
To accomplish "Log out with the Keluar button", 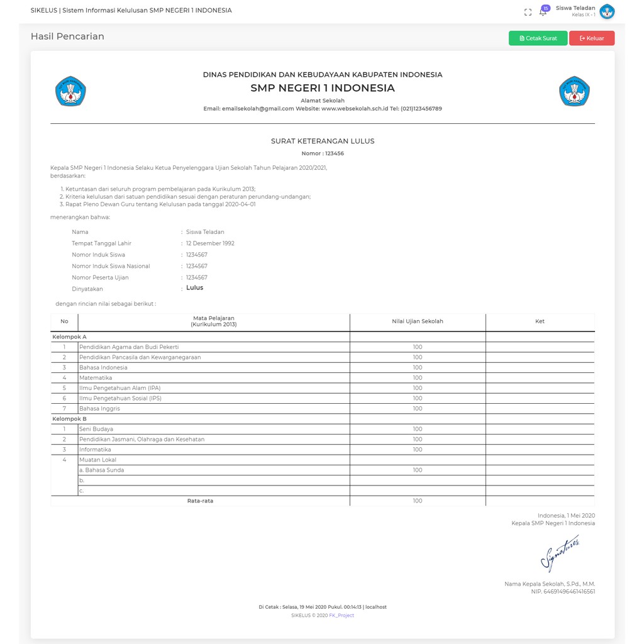I will [x=592, y=38].
